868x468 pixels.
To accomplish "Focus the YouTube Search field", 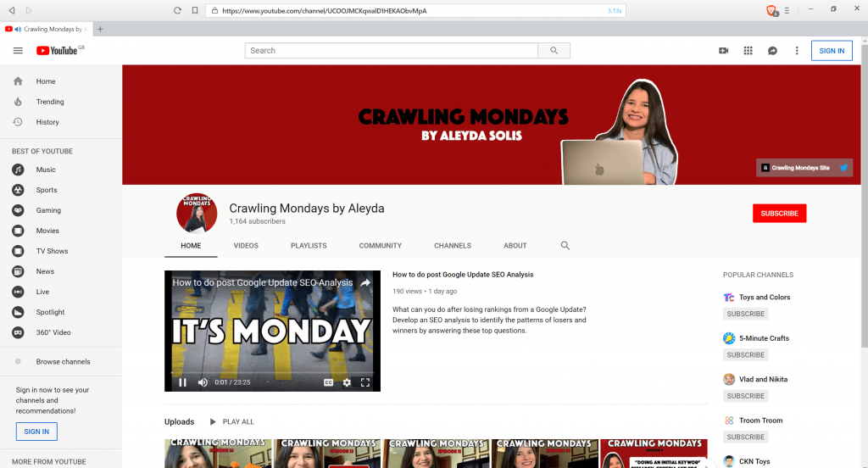I will click(391, 50).
